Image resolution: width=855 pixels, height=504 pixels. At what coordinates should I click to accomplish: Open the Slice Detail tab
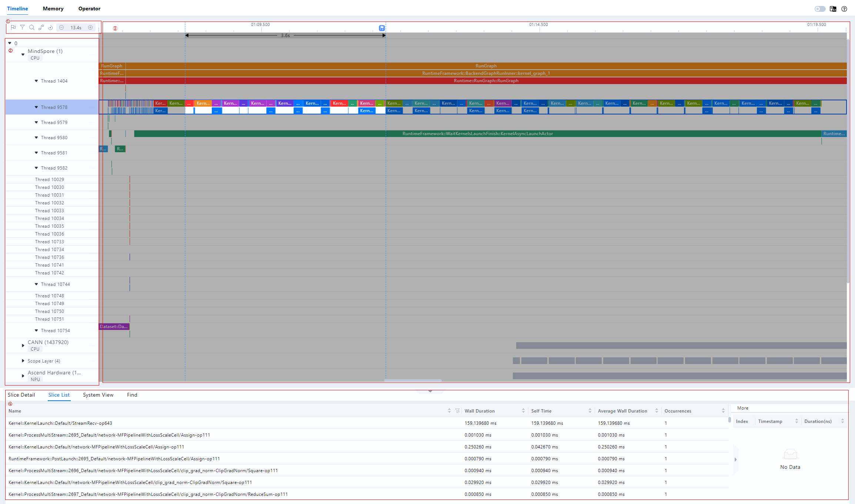tap(21, 395)
